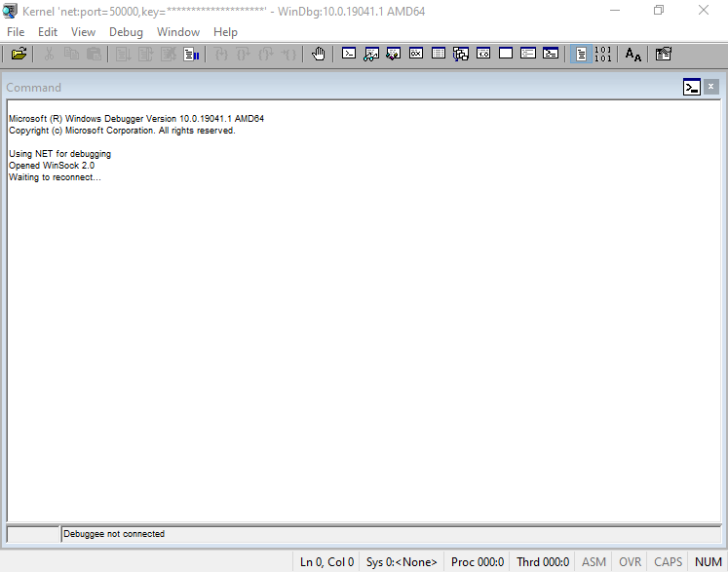Image resolution: width=728 pixels, height=572 pixels.
Task: Click the Restart toolbar icon
Action: 146,54
